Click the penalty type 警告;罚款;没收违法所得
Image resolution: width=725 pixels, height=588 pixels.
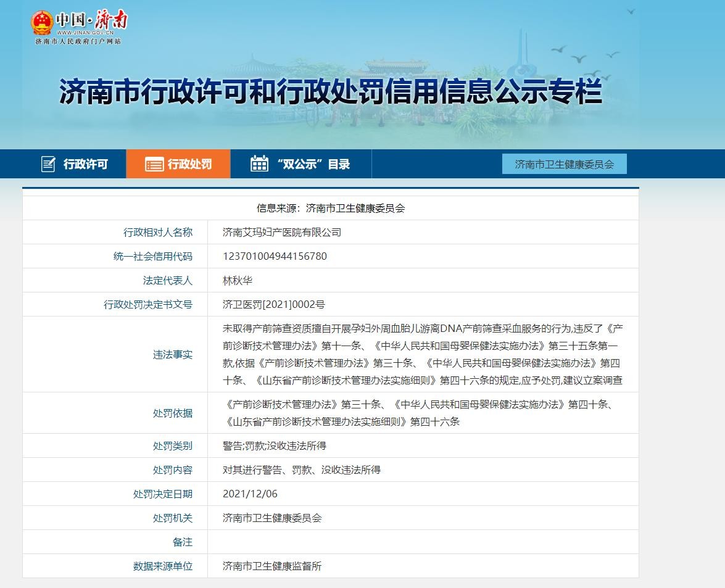274,445
